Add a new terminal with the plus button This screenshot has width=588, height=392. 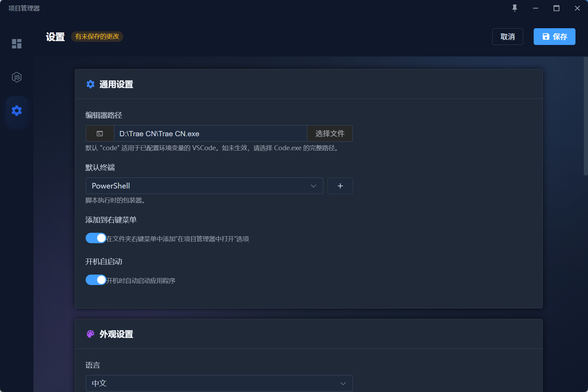click(x=340, y=186)
